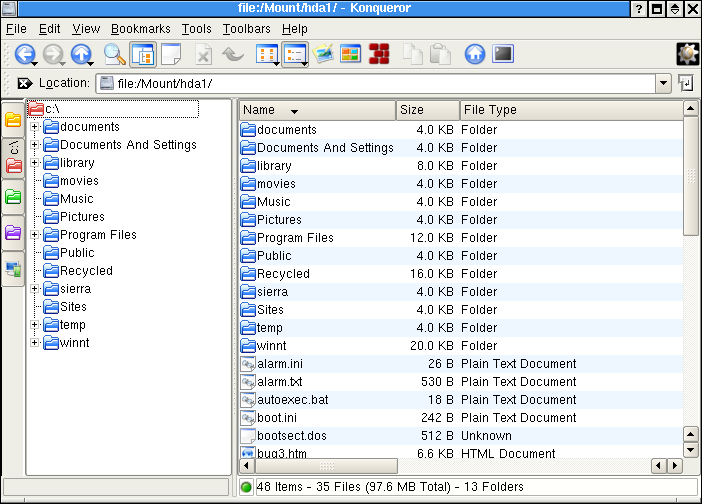Select c:\ root in tree
Image resolution: width=702 pixels, height=504 pixels.
click(113, 109)
